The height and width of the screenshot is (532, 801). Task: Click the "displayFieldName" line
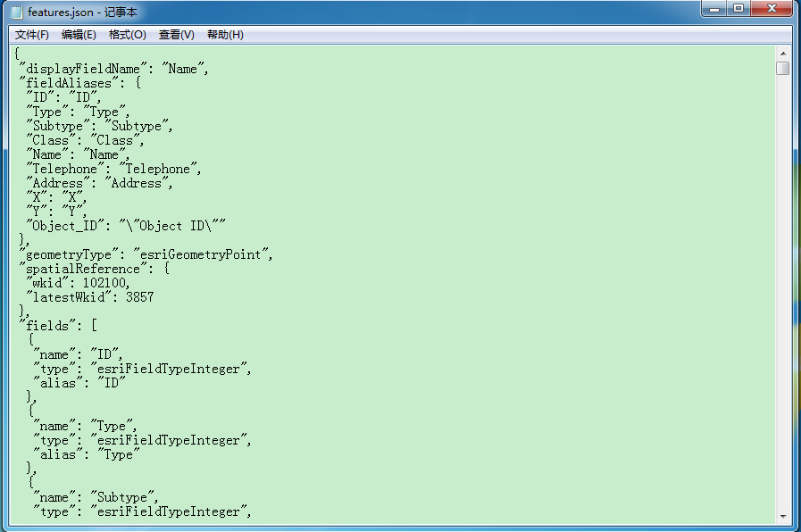pos(113,69)
